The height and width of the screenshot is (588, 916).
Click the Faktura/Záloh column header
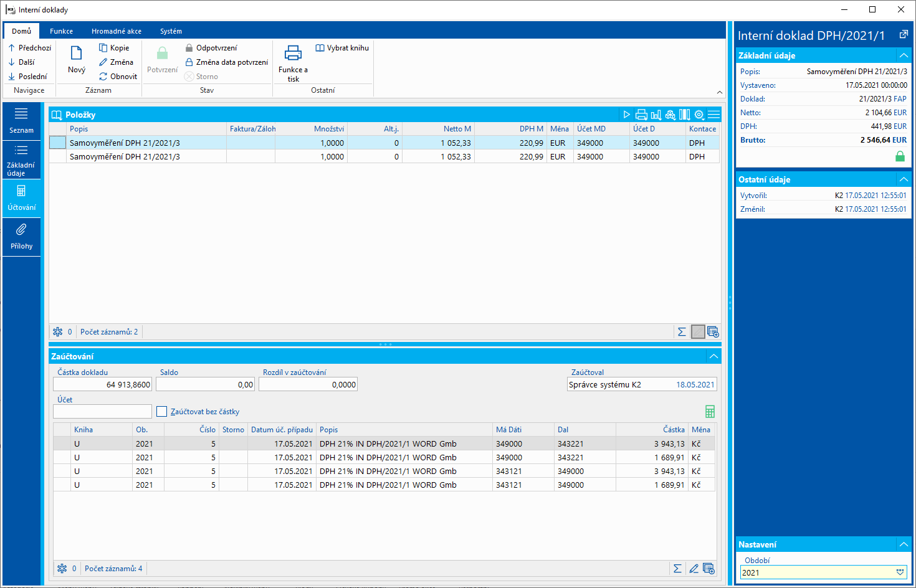[x=250, y=129]
